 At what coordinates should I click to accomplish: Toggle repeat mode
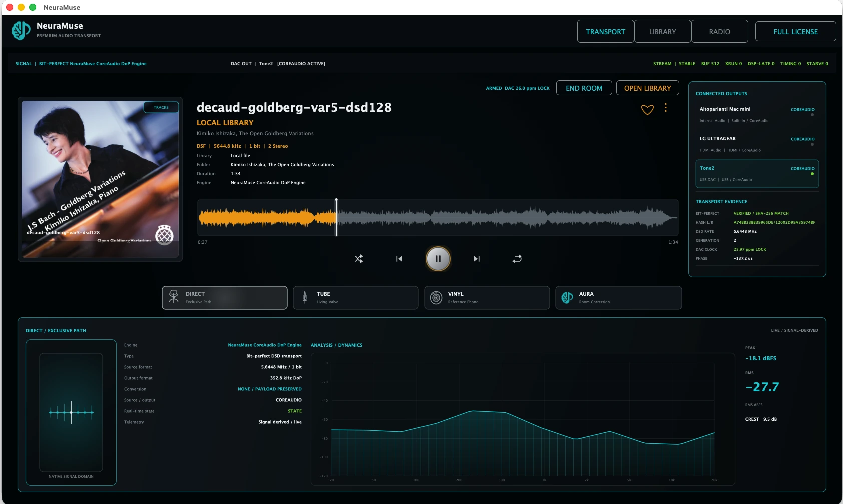(x=517, y=259)
